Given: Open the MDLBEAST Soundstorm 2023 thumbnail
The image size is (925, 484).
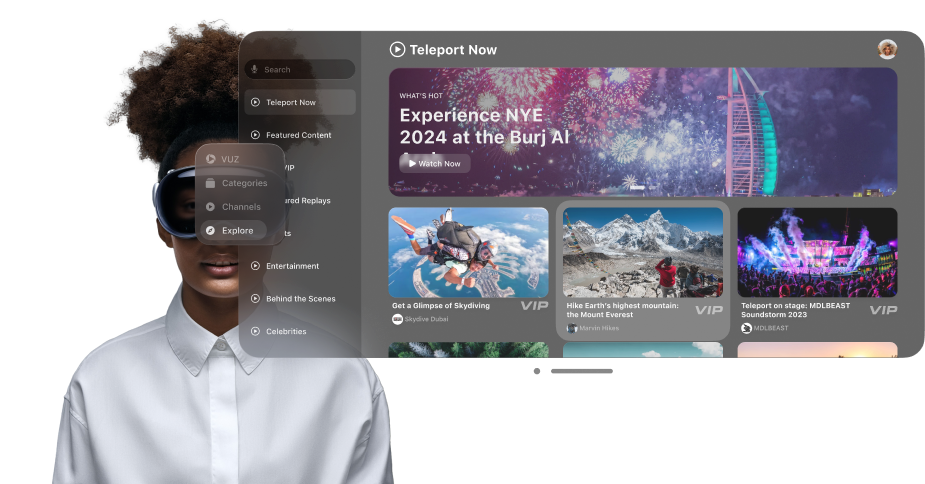Looking at the screenshot, I should click(x=818, y=253).
